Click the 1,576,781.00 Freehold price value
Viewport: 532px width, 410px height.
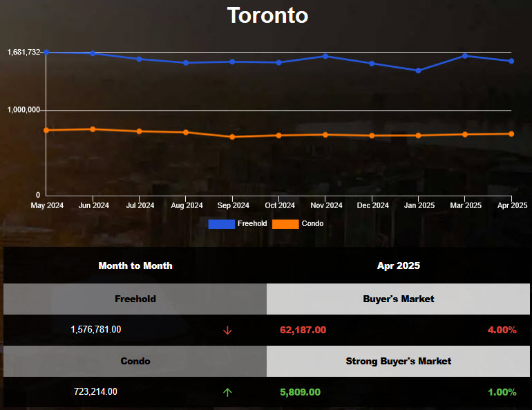96,330
